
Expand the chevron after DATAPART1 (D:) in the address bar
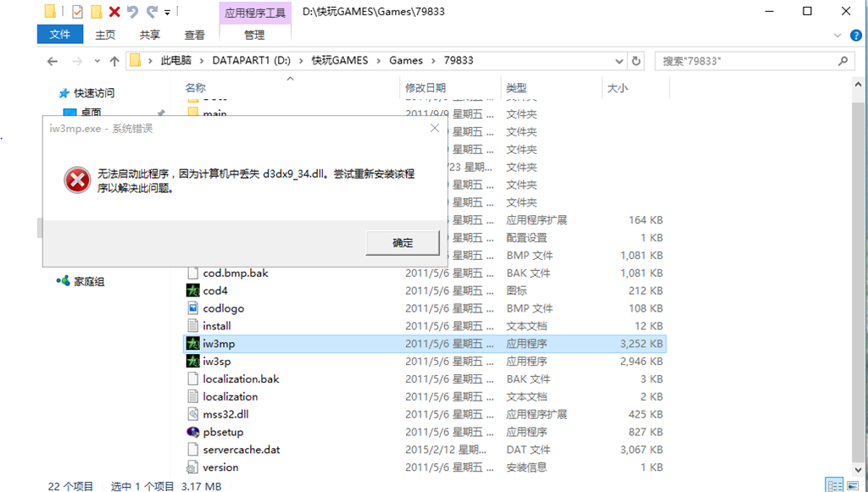click(x=301, y=61)
